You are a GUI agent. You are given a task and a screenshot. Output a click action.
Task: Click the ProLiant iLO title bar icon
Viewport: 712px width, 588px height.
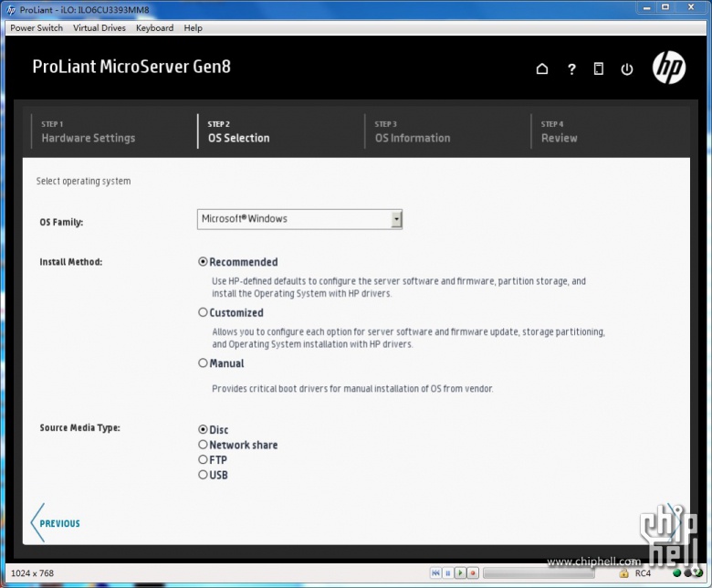[x=11, y=9]
